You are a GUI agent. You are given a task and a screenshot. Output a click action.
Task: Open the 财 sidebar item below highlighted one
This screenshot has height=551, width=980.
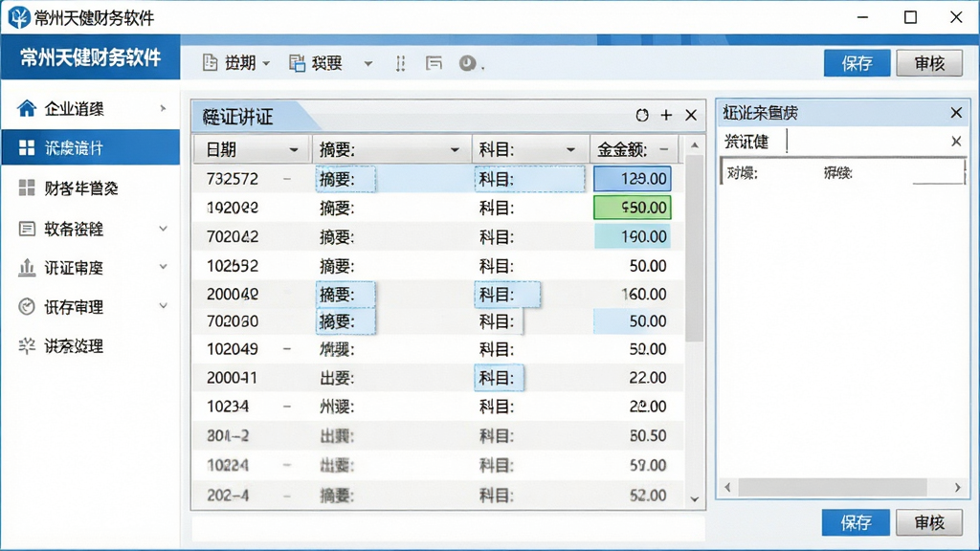(x=91, y=188)
